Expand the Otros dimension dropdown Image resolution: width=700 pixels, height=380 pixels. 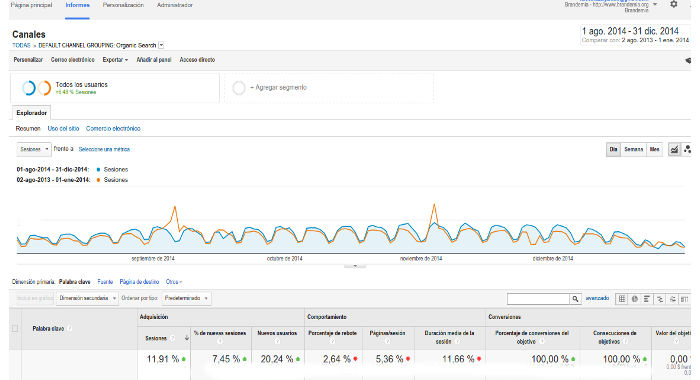(174, 282)
